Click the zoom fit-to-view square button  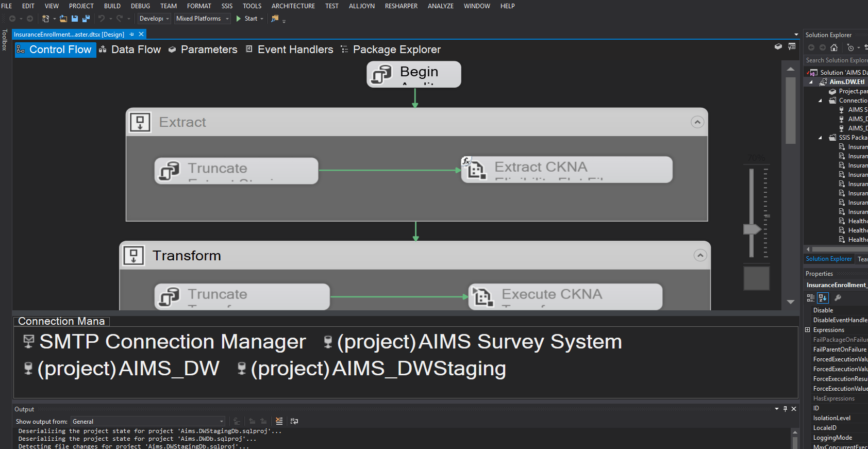757,278
